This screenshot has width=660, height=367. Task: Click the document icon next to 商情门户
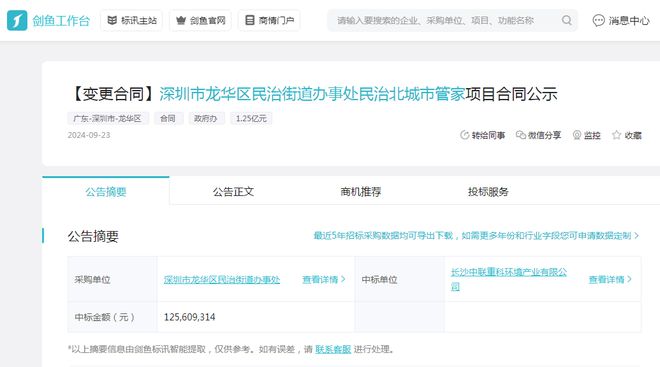pos(250,20)
